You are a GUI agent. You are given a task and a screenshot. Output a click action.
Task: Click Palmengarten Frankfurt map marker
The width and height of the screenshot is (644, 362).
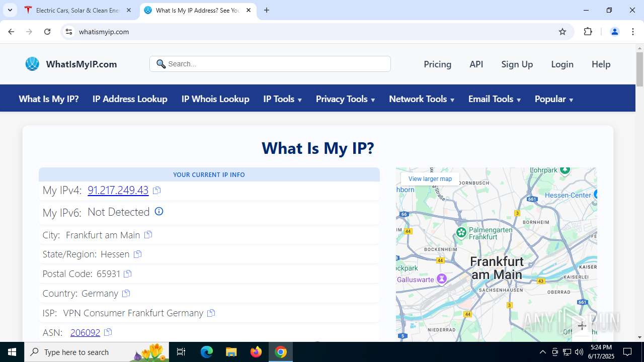coord(461,232)
